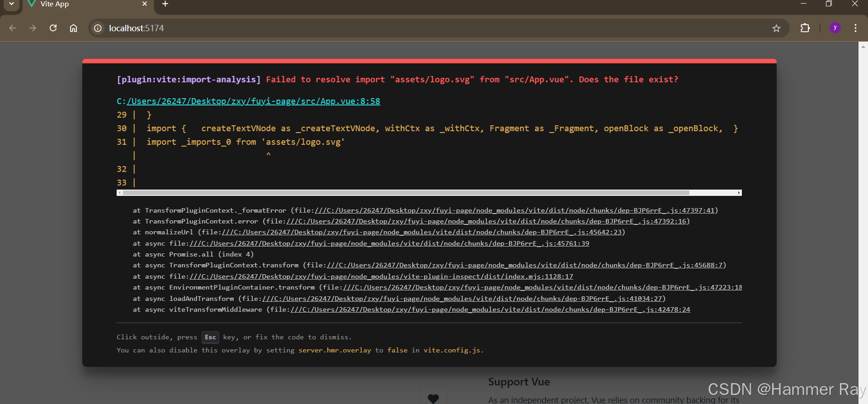Click the [plugin:vite:import-analysis] label
Image resolution: width=868 pixels, height=404 pixels.
click(x=189, y=80)
